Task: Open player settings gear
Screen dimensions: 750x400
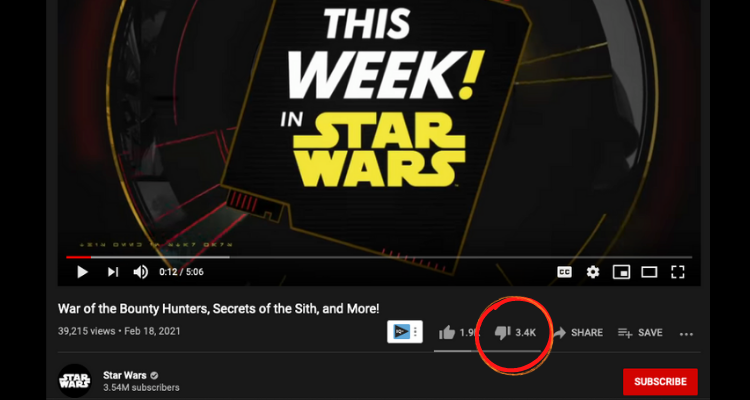Action: [593, 272]
